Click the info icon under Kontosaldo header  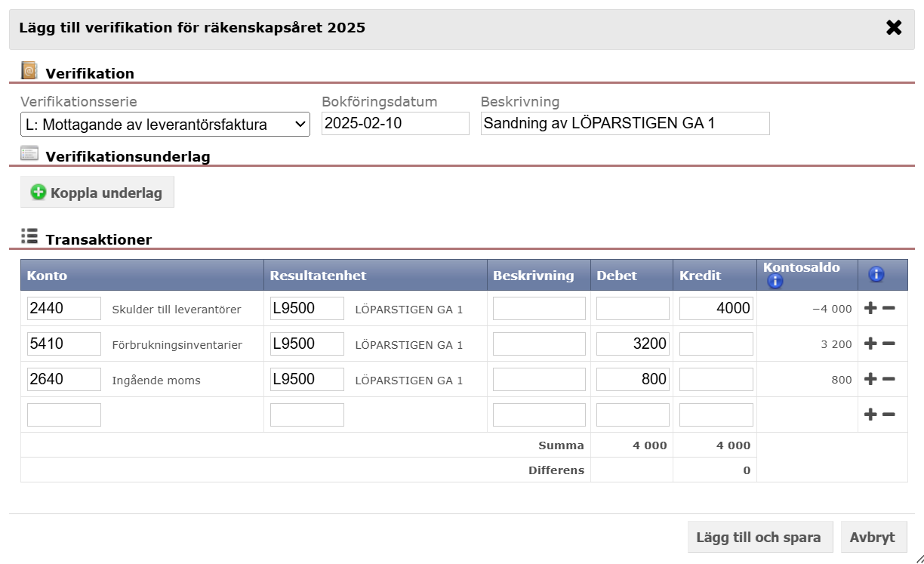pos(775,282)
